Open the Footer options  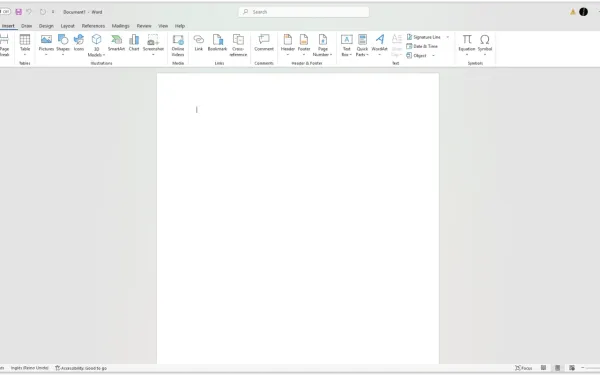tap(304, 45)
